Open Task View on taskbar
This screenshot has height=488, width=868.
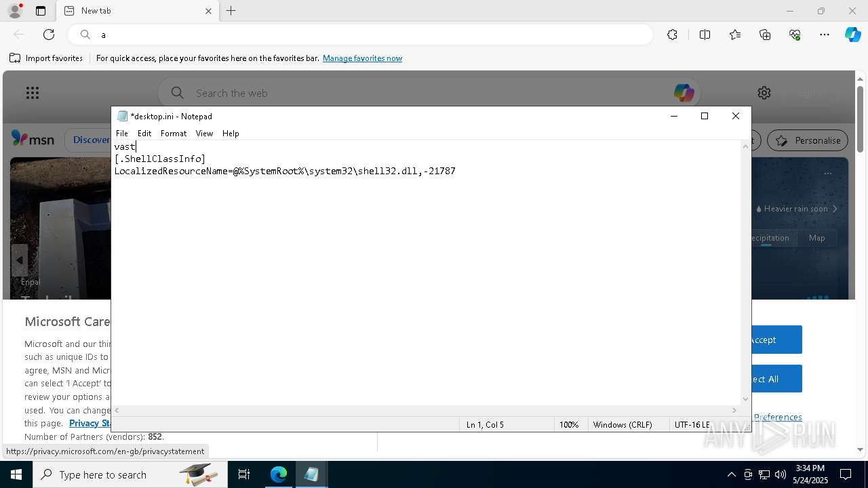tap(244, 474)
